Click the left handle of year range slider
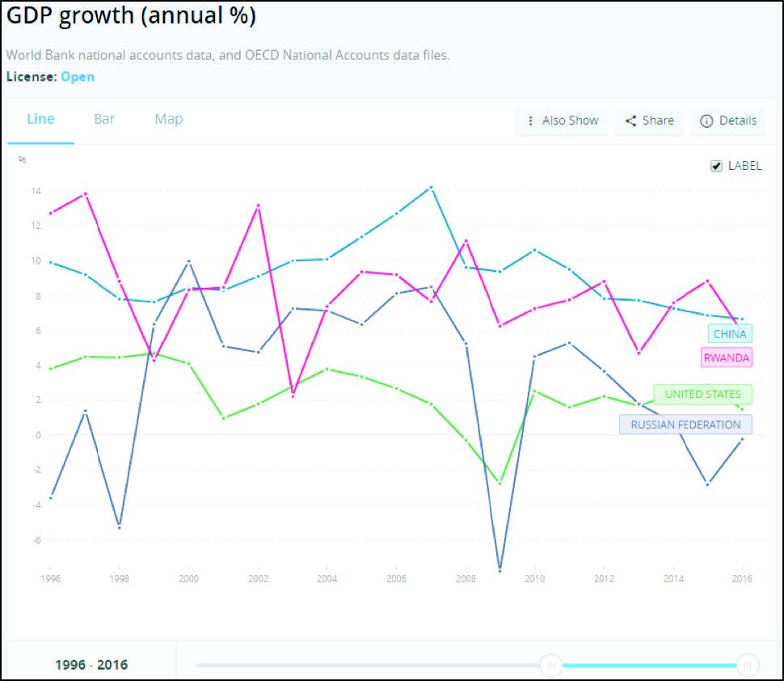The image size is (784, 681). [551, 665]
